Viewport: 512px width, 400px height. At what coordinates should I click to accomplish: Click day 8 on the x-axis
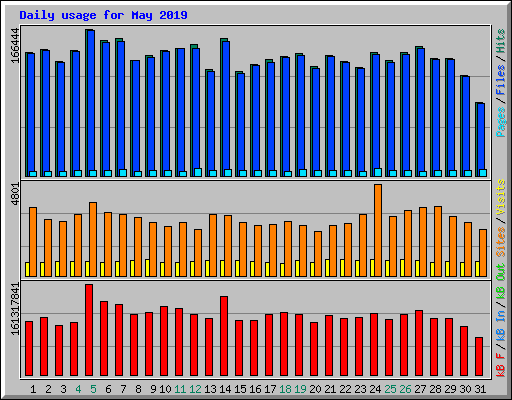[x=138, y=389]
